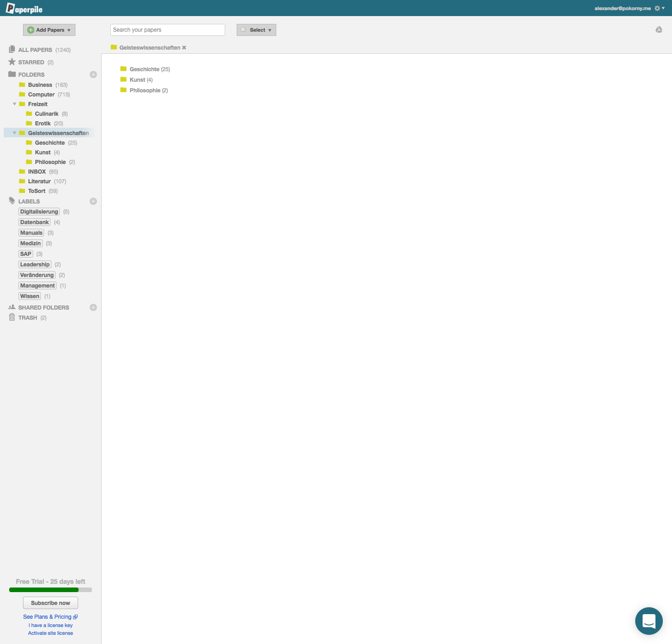Screen dimensions: 672x644
Task: Click the Labels tag icon
Action: [x=12, y=201]
